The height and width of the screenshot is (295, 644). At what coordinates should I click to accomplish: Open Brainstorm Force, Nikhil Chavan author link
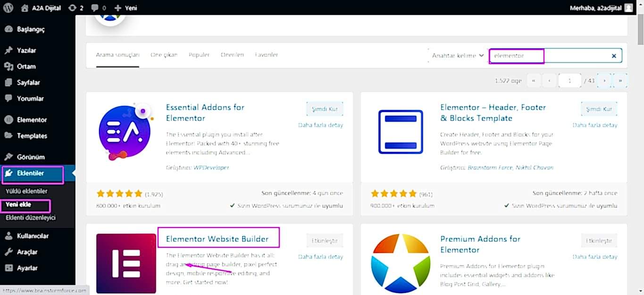coord(510,168)
